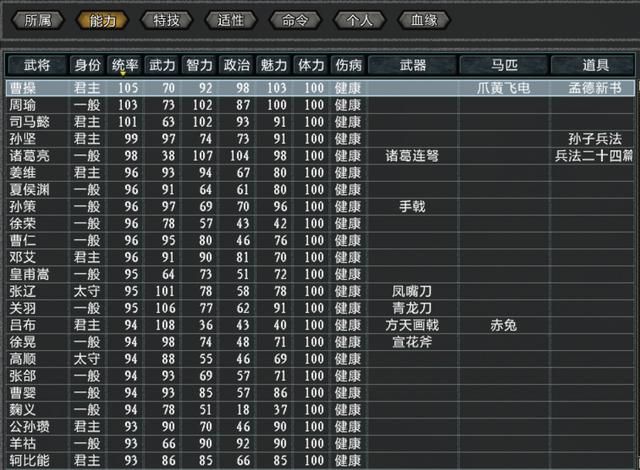The image size is (640, 470).
Task: Click the 爪黄飞电 horse entry
Action: [504, 88]
